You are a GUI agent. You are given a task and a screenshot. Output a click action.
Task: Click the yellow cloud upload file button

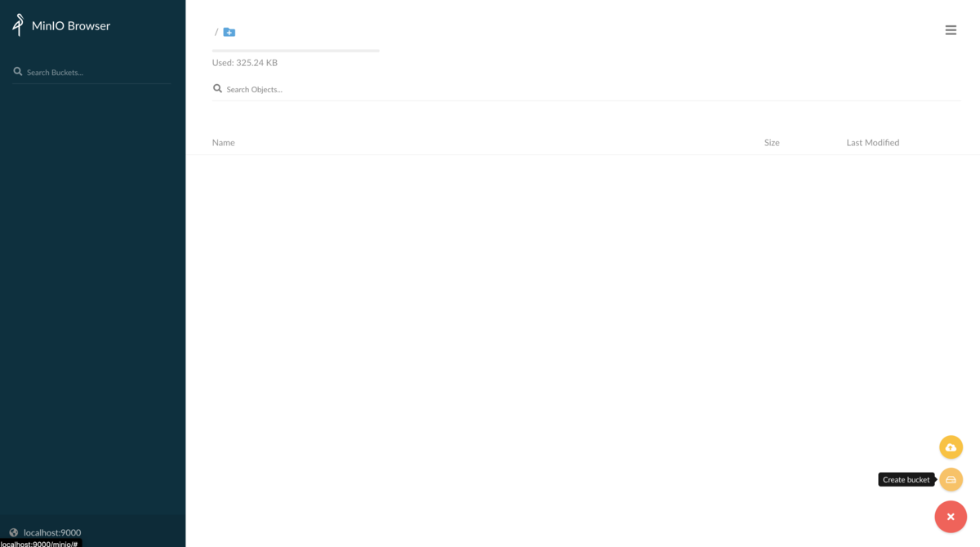click(951, 447)
